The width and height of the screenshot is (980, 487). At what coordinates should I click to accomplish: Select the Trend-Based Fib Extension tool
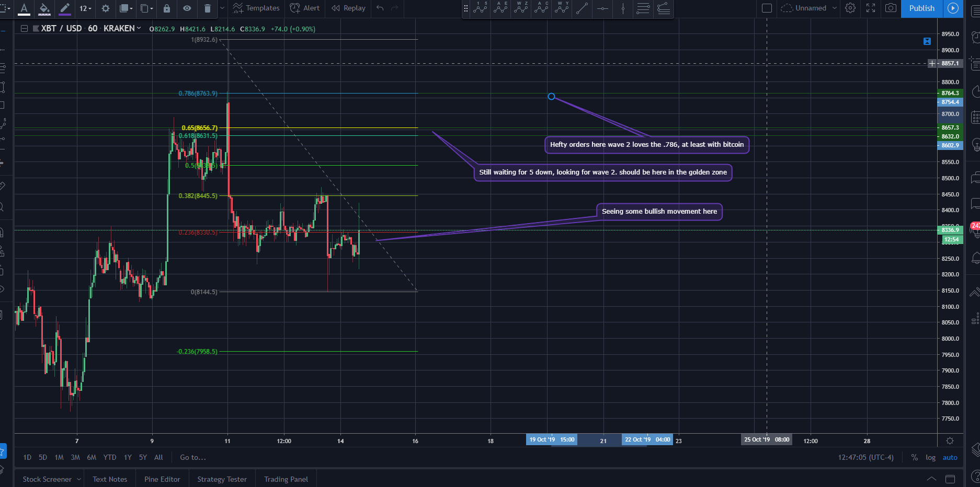(x=664, y=8)
